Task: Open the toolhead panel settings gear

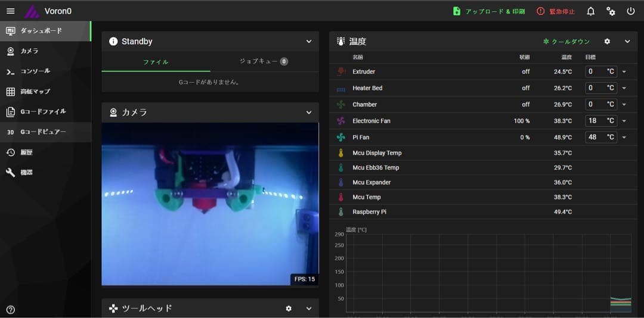Action: coord(289,308)
